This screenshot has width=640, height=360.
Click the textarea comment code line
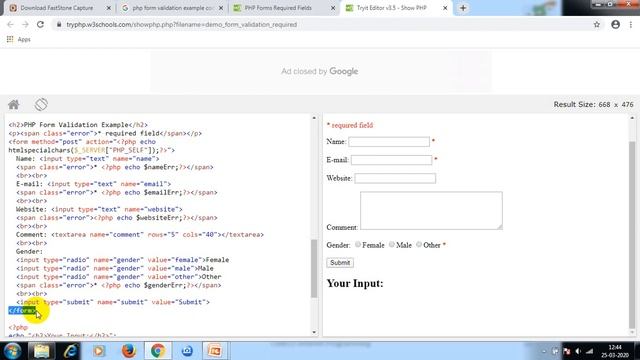140,235
